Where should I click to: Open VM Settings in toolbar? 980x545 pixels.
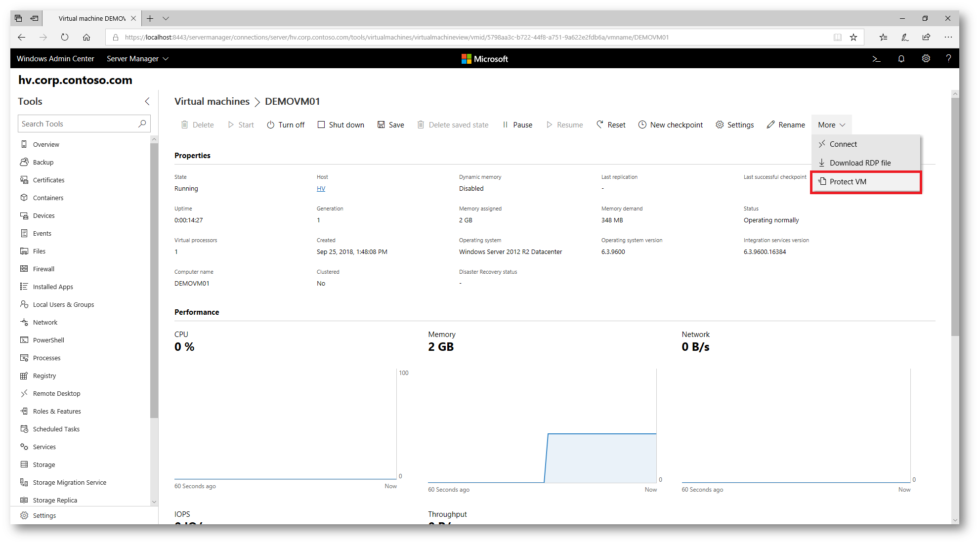point(735,125)
